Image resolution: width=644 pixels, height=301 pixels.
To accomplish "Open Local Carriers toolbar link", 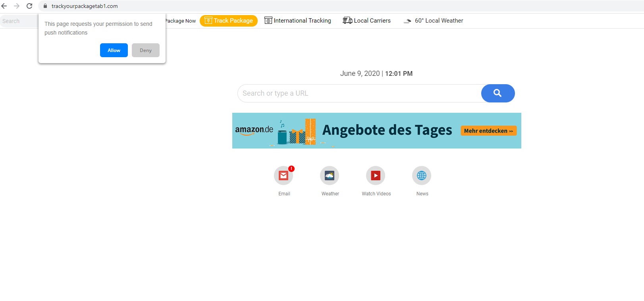I will tap(367, 21).
